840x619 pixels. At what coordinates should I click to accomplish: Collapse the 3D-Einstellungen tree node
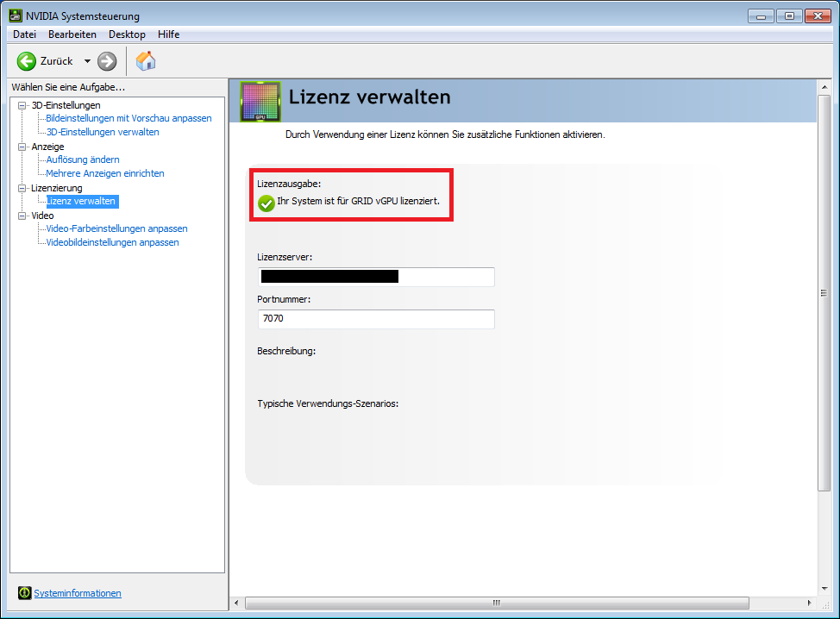tap(22, 105)
